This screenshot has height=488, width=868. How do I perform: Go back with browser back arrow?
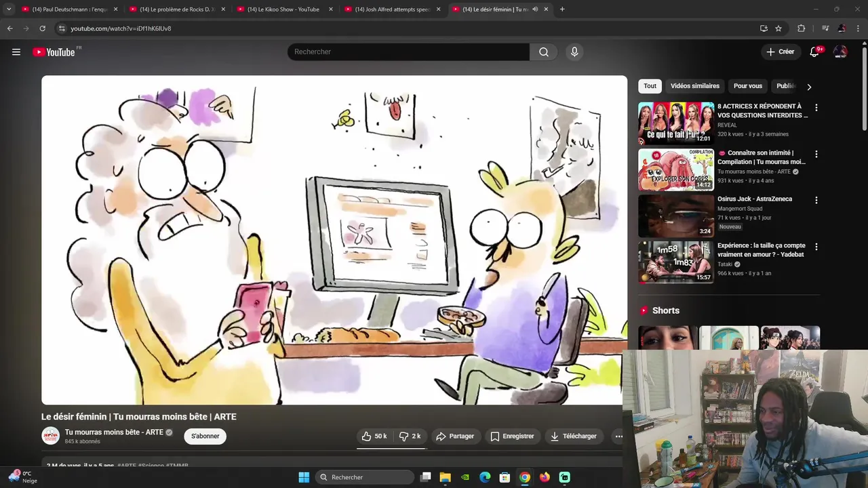click(10, 28)
